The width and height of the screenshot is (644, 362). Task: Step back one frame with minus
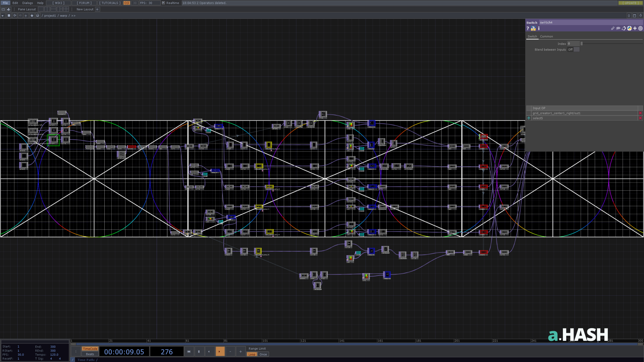[230, 352]
